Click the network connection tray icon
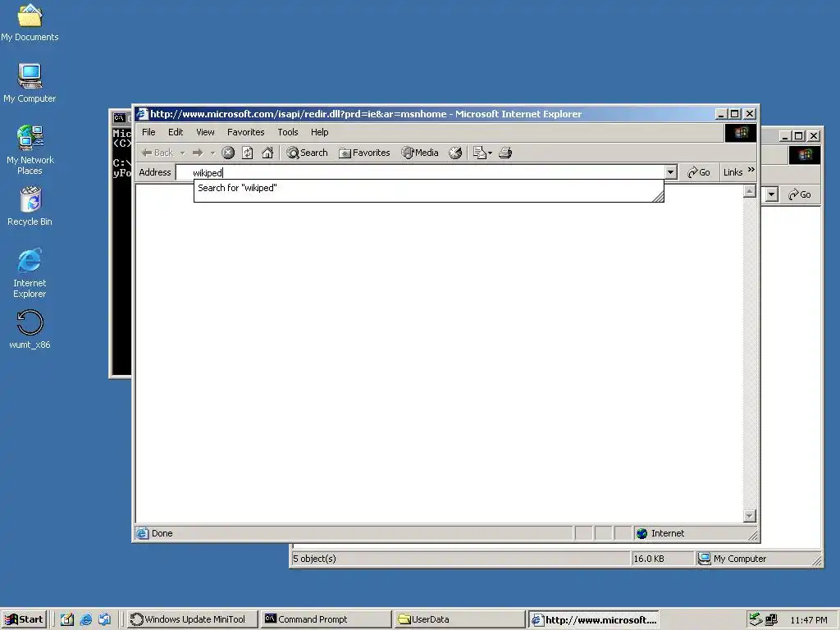The image size is (840, 630). click(771, 619)
